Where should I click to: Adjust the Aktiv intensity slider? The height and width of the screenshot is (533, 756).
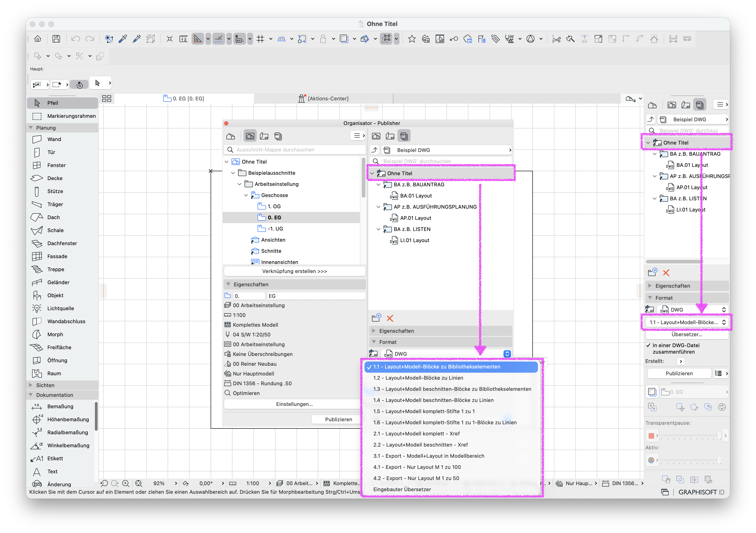(x=691, y=460)
